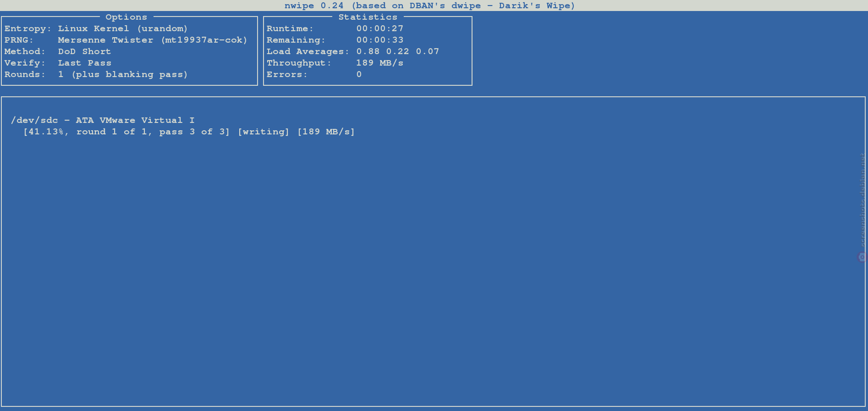The width and height of the screenshot is (868, 411).
Task: Click the Method value DoD Short
Action: pyautogui.click(x=84, y=51)
